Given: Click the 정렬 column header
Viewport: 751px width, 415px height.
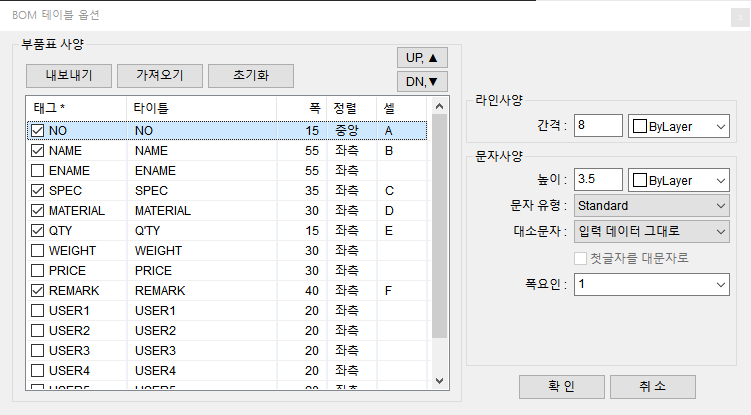Looking at the screenshot, I should point(352,108).
